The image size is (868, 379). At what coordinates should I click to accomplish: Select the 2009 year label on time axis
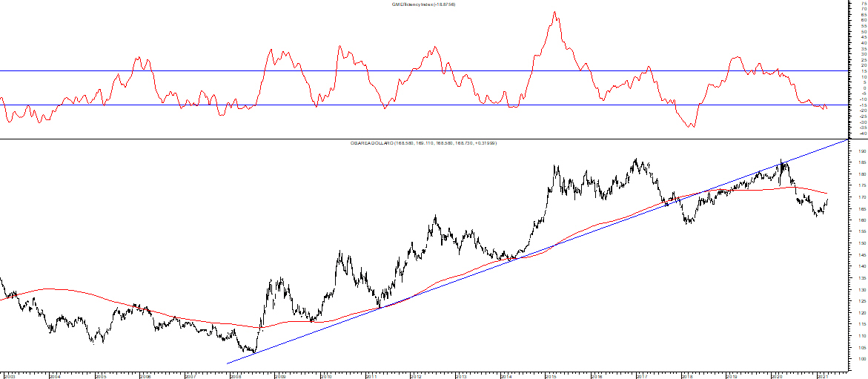click(x=281, y=376)
